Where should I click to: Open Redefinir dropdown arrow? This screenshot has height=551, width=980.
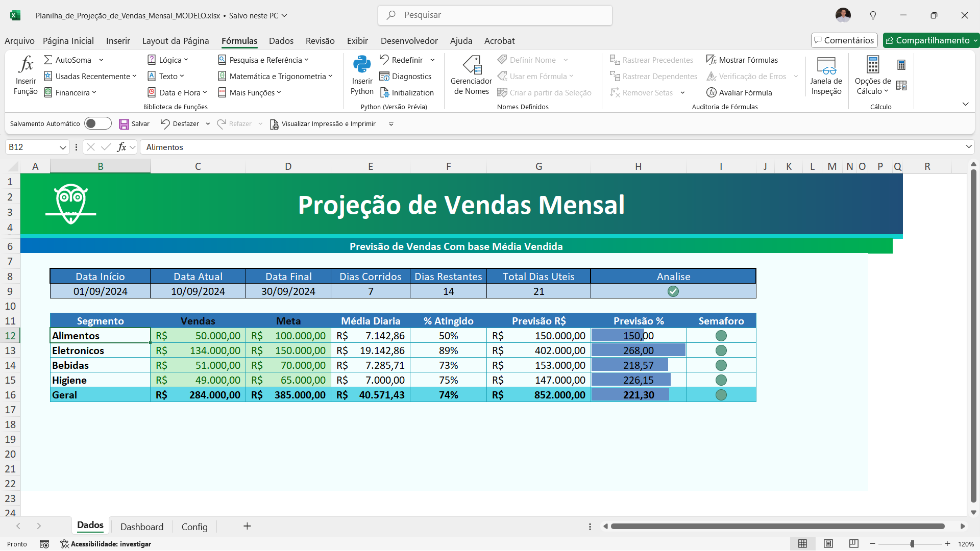coord(432,60)
